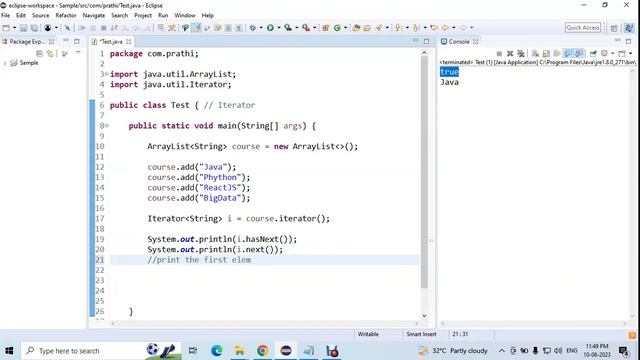The width and height of the screenshot is (640, 360).
Task: Open the Source menu
Action: 40,16
